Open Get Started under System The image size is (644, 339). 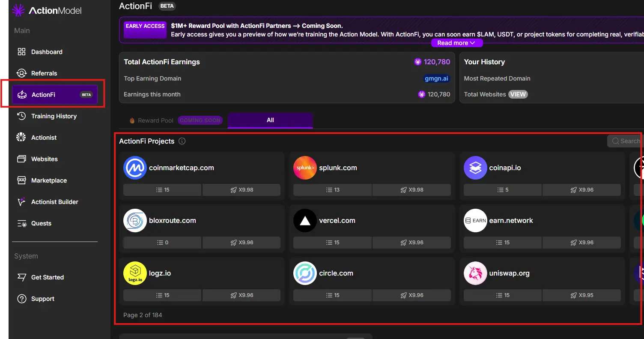pos(55,277)
